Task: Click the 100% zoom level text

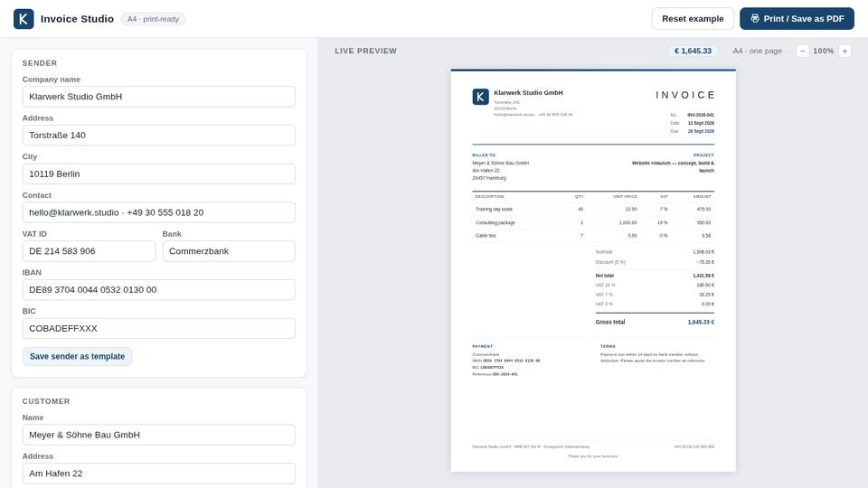Action: (823, 51)
